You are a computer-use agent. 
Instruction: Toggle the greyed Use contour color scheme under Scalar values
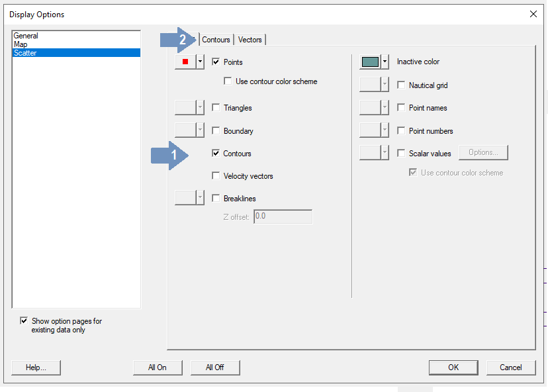point(413,172)
